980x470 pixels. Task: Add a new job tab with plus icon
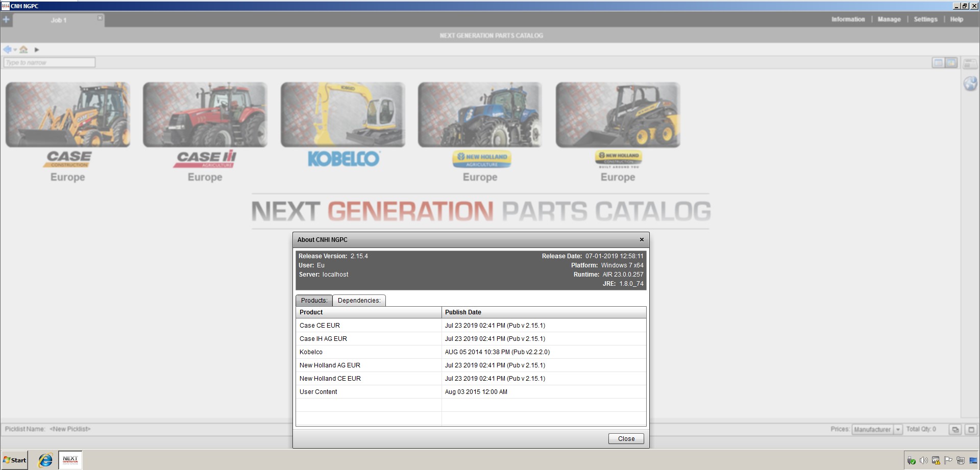(x=6, y=20)
